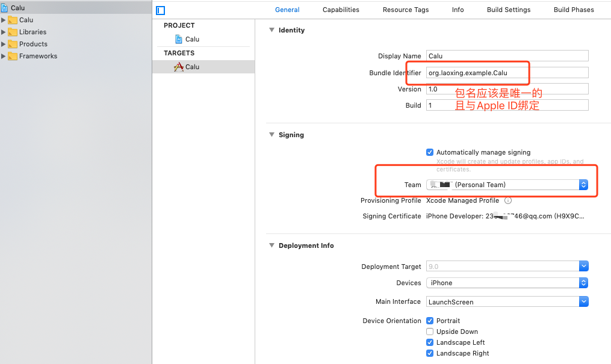Open the Resource Tags tab
This screenshot has height=364, width=611.
(406, 10)
